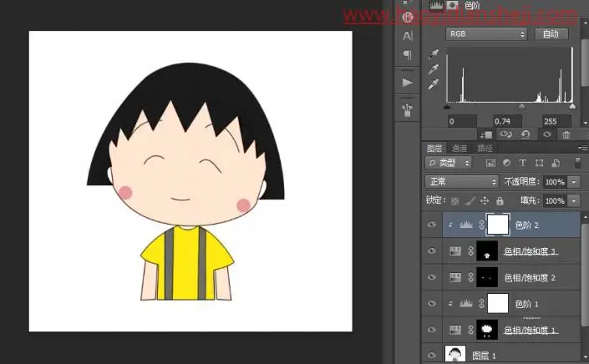Viewport: 589px width, 364px height.
Task: Click the white input level slider
Action: tap(572, 107)
